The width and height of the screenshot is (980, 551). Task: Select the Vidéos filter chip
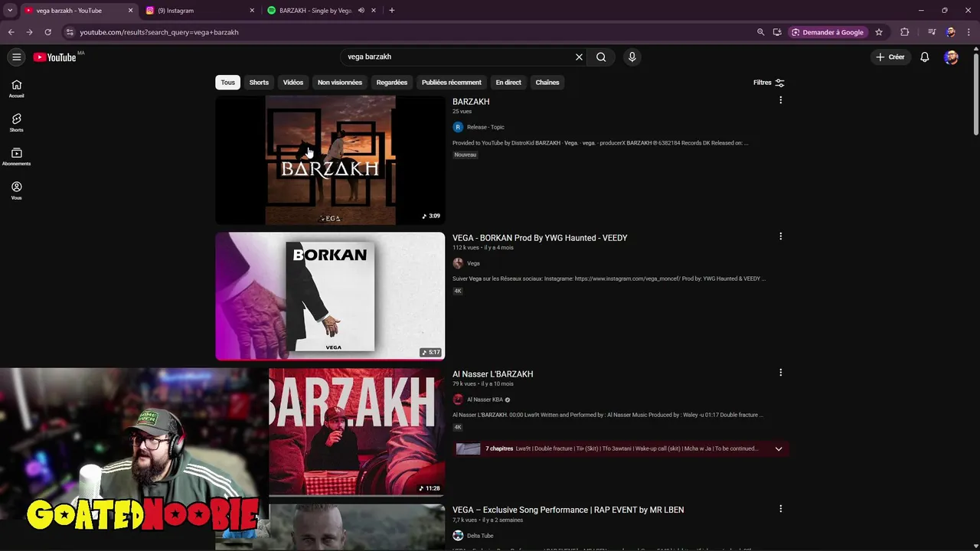[x=293, y=83]
